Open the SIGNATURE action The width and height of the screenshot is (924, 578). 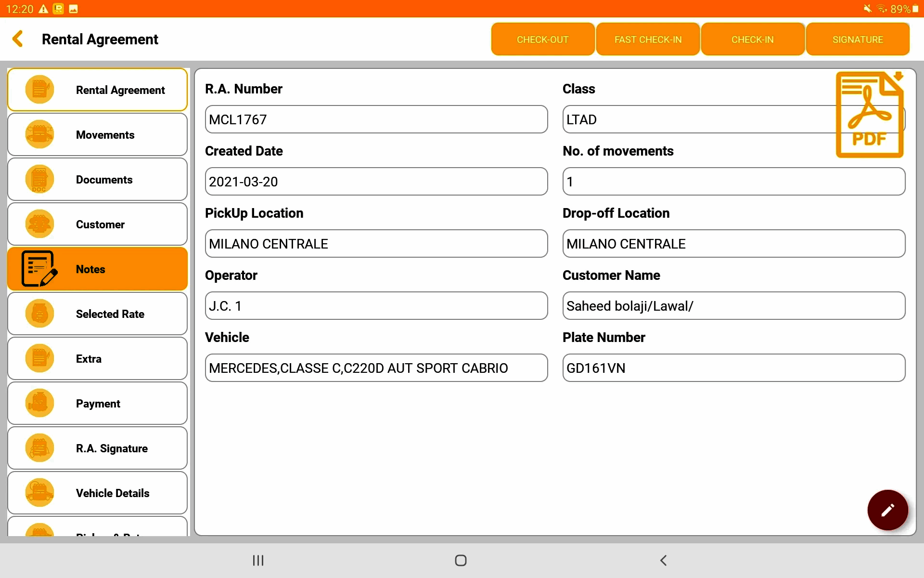click(x=857, y=39)
